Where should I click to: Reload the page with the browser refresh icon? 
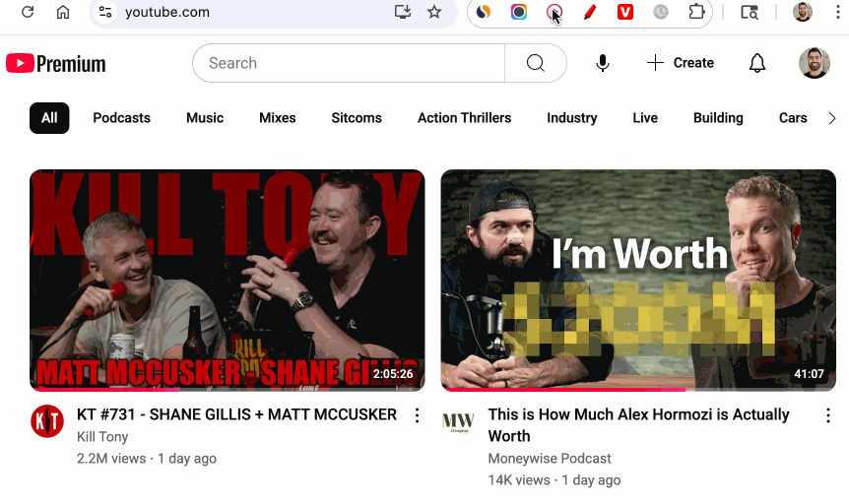coord(27,12)
